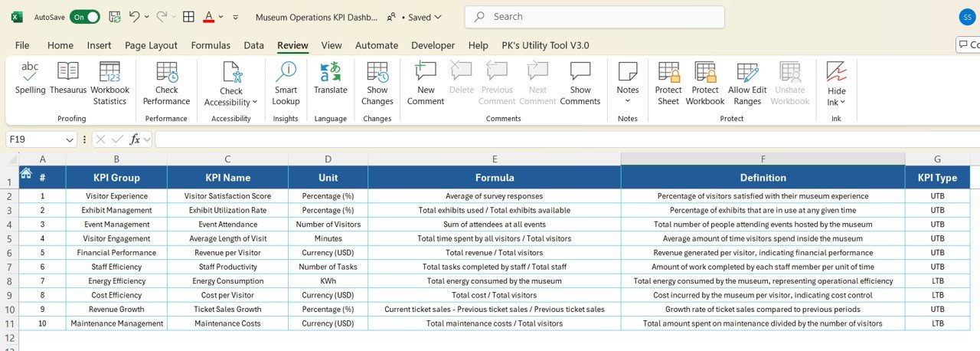The width and height of the screenshot is (980, 351).
Task: Expand the Undo history dropdown arrow
Action: pos(148,16)
